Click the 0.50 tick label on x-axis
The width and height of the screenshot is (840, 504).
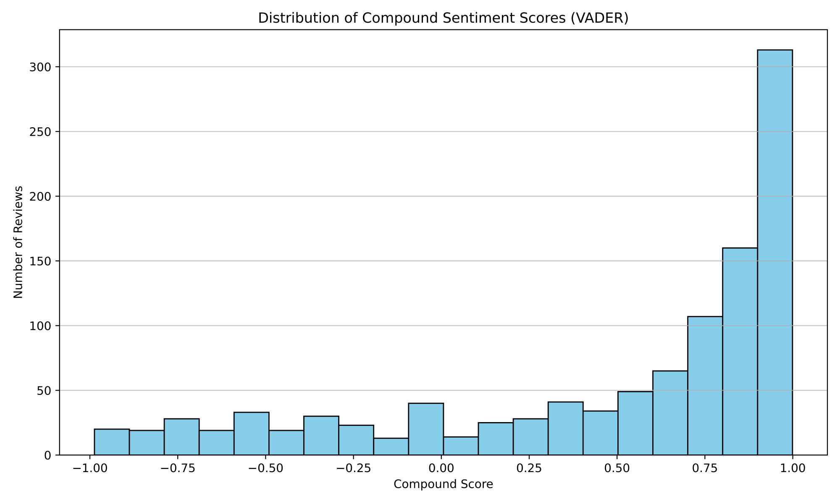pos(617,469)
